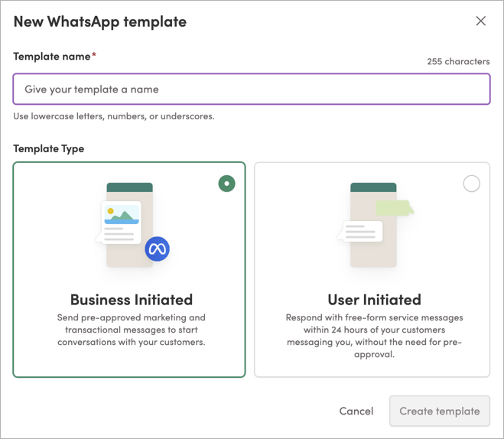This screenshot has height=439, width=504.
Task: Click the '255 characters' counter text
Action: [458, 61]
